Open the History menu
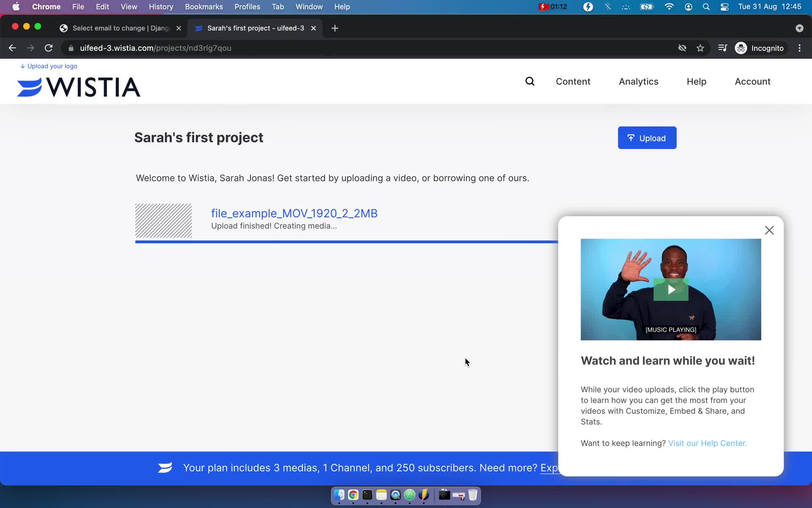Screen dimensions: 812x508 coord(161,6)
